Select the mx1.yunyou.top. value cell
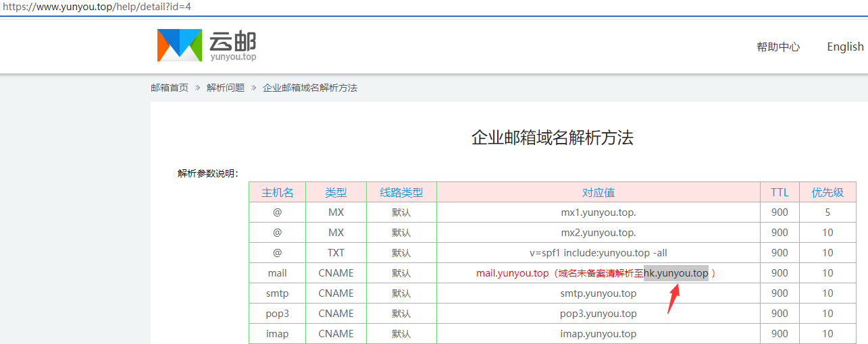 (x=598, y=212)
